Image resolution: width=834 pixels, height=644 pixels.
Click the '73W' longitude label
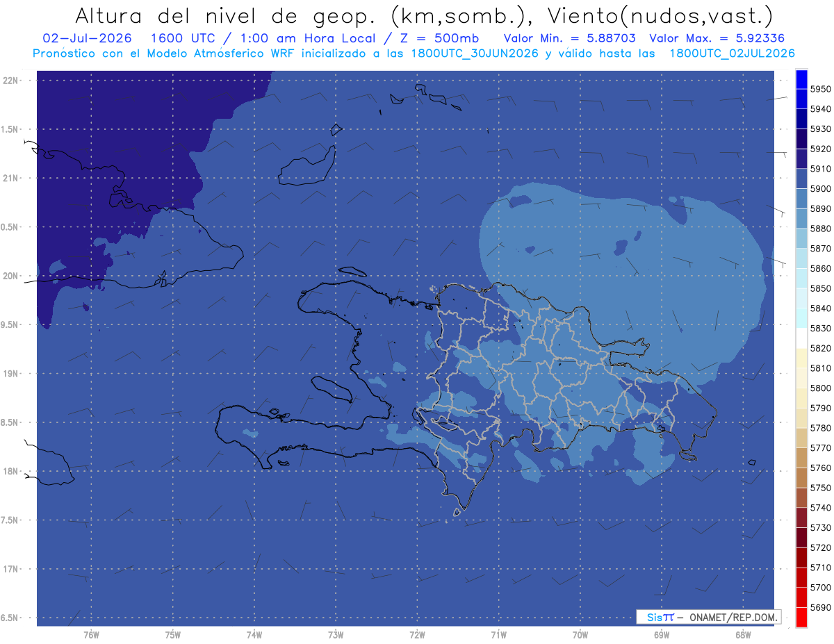[x=336, y=634]
